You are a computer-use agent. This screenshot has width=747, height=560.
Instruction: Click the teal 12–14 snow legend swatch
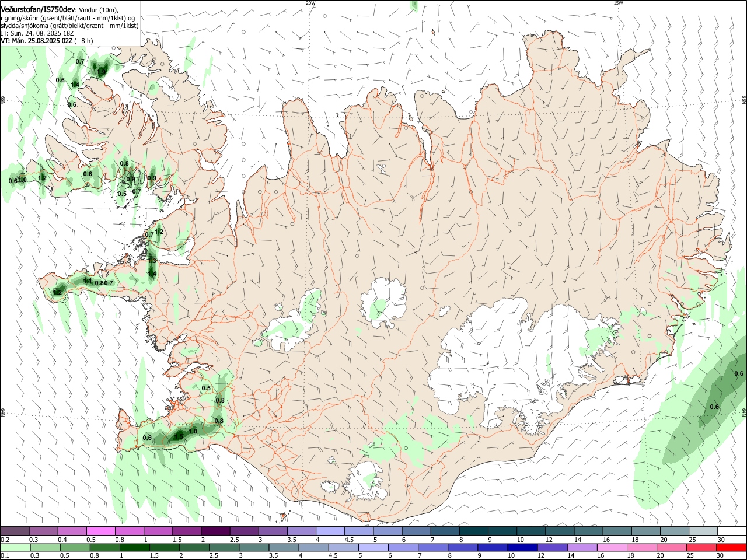click(x=560, y=531)
